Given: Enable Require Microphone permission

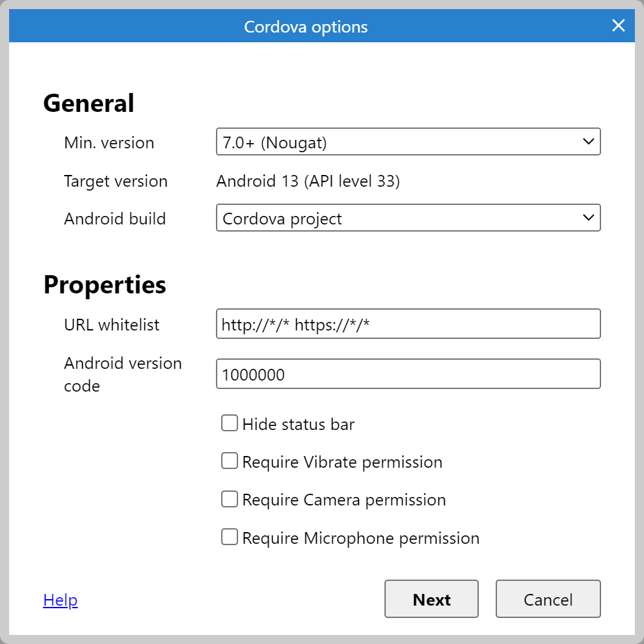Looking at the screenshot, I should pos(229,537).
